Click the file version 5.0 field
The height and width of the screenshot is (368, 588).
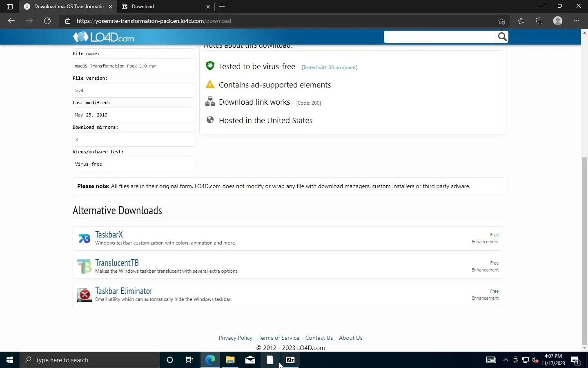pyautogui.click(x=134, y=90)
